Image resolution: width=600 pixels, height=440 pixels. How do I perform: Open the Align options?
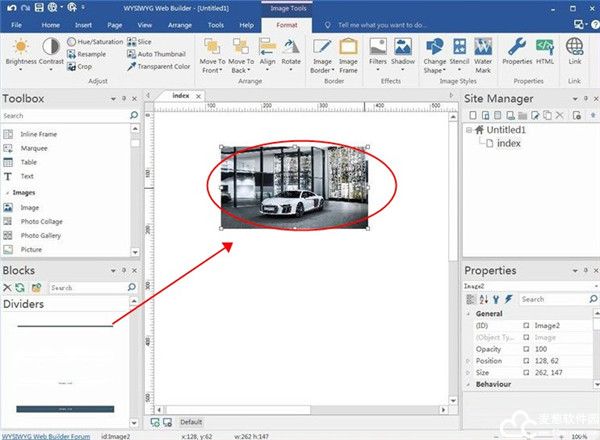point(267,54)
